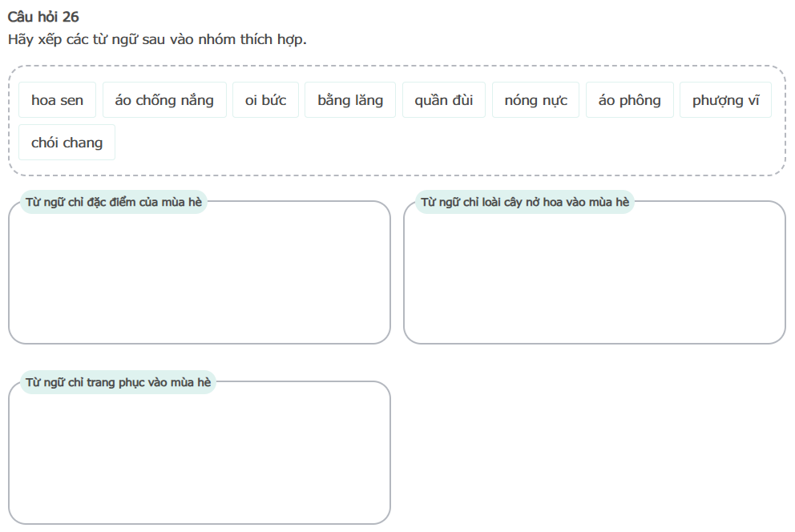Pick the 'áo phông' word chip
The width and height of the screenshot is (795, 532).
[629, 100]
